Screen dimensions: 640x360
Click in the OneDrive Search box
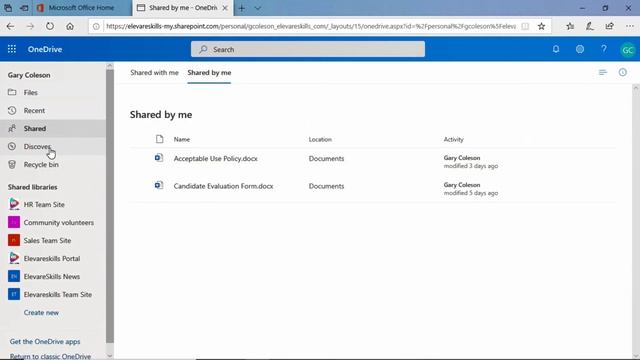click(308, 49)
